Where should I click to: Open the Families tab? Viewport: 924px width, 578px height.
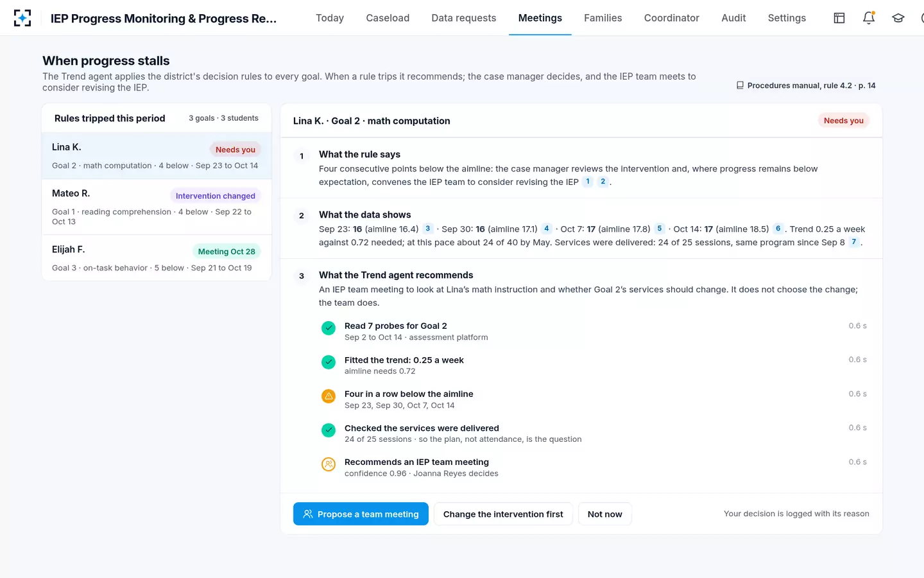pyautogui.click(x=603, y=18)
